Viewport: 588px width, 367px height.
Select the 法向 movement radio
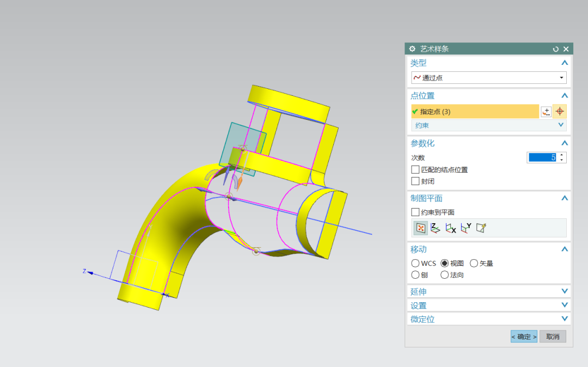[x=444, y=275]
